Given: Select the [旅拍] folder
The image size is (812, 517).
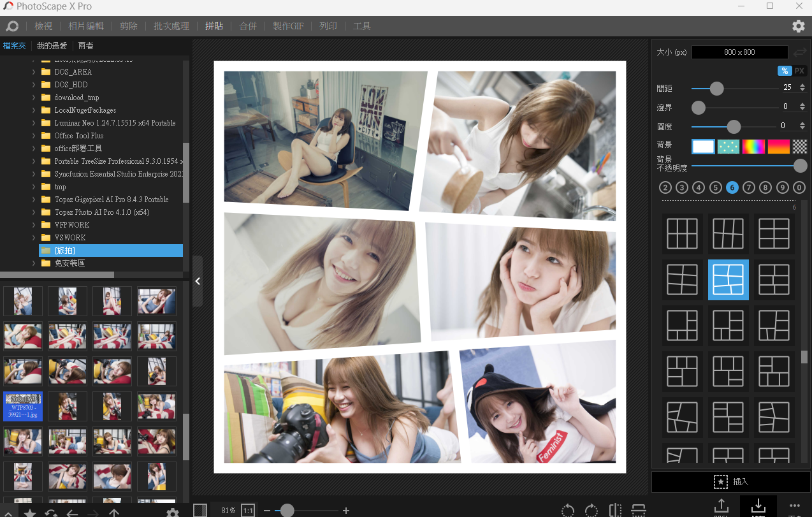Looking at the screenshot, I should tap(111, 251).
